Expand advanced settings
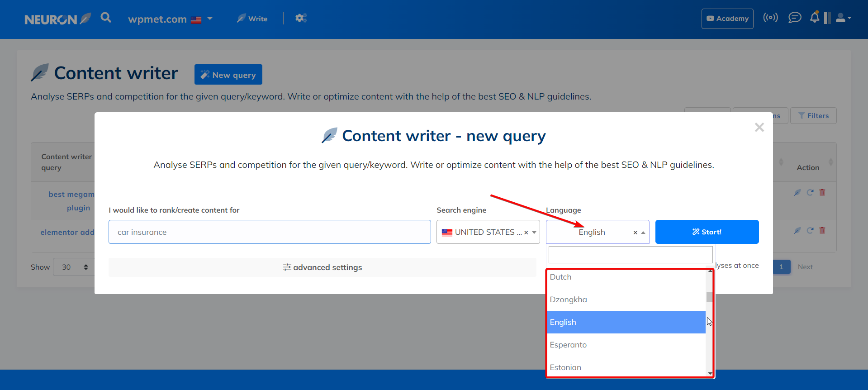Image resolution: width=868 pixels, height=390 pixels. (x=323, y=267)
